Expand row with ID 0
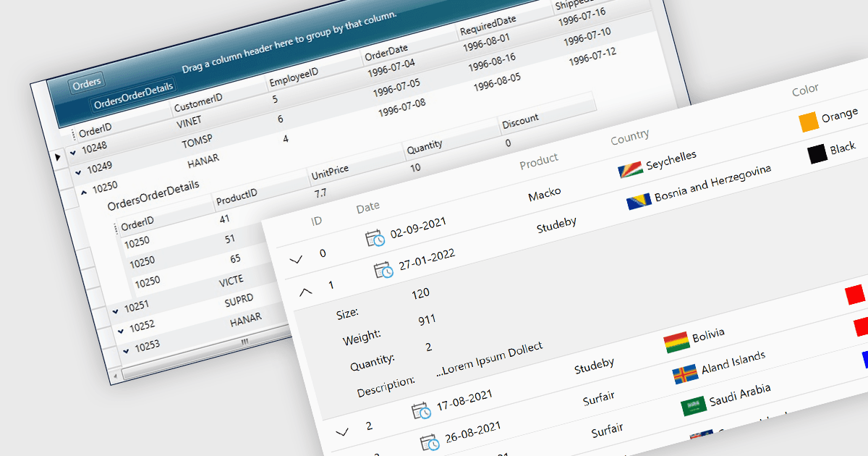The image size is (868, 456). point(296,259)
